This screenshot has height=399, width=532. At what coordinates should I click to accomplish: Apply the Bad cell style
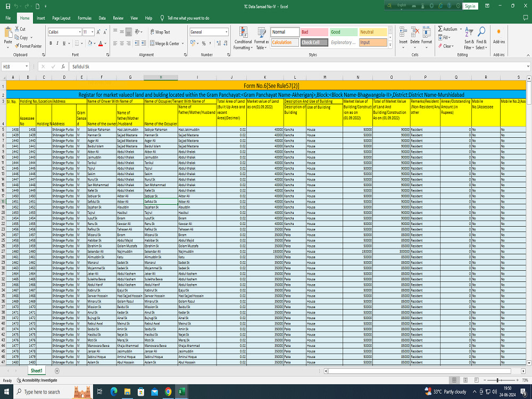click(x=314, y=32)
